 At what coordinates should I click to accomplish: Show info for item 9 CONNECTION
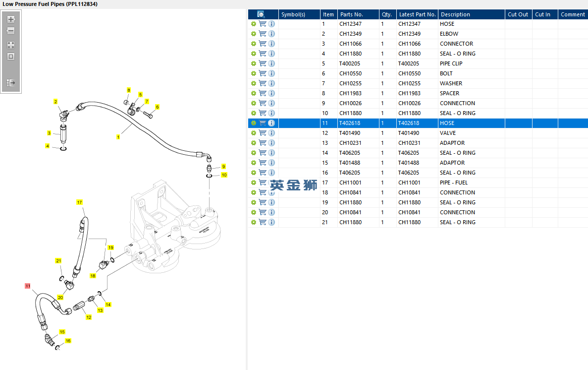point(271,103)
